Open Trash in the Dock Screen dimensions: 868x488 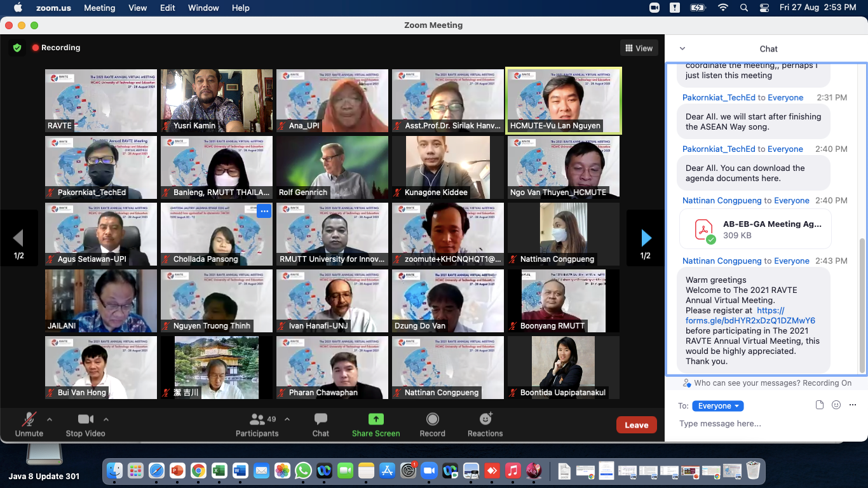753,471
